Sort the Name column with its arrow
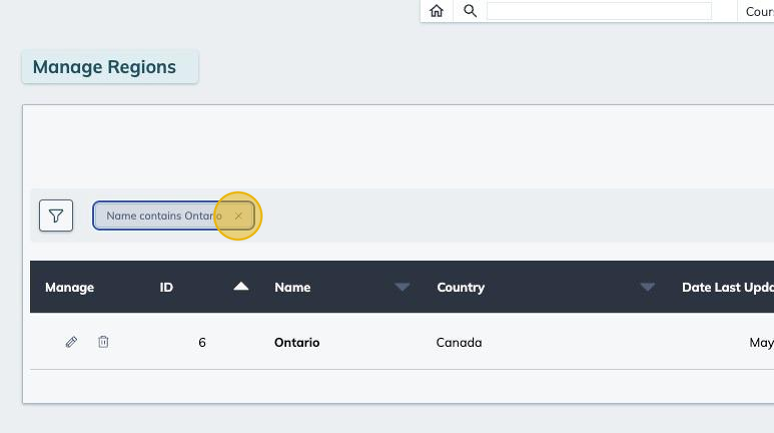 click(402, 287)
